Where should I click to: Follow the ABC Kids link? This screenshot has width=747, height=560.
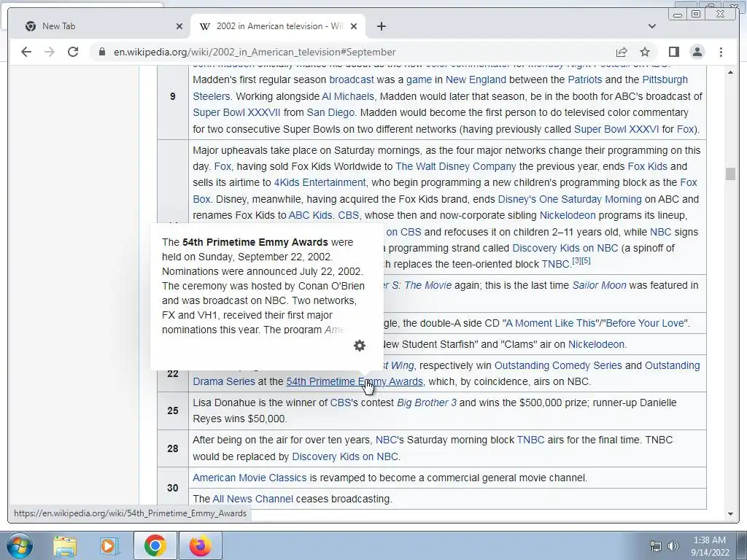point(310,215)
